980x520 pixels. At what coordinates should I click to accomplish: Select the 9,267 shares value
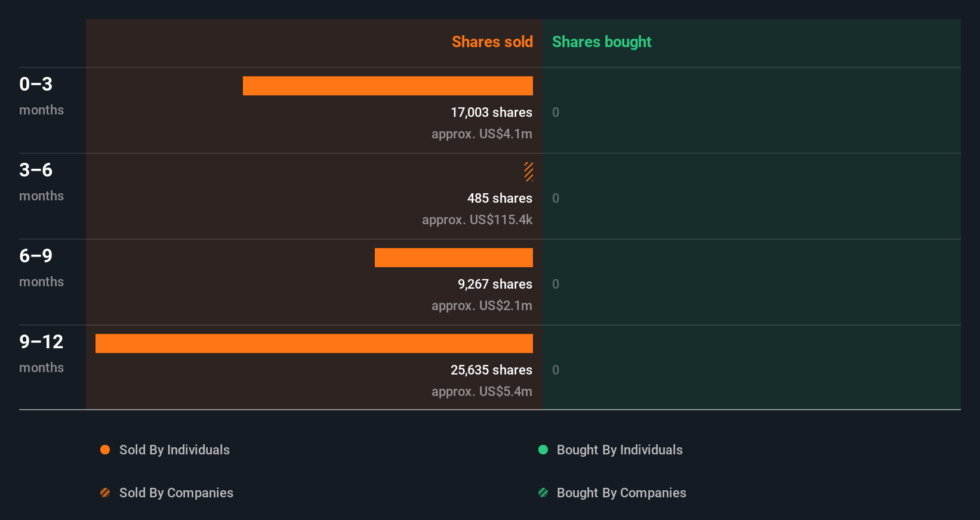495,284
